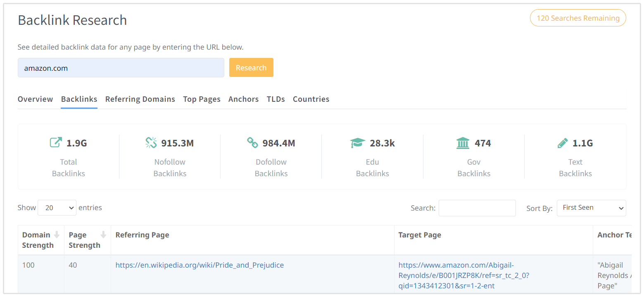The height and width of the screenshot is (297, 644).
Task: Switch to the Overview tab
Action: click(35, 99)
